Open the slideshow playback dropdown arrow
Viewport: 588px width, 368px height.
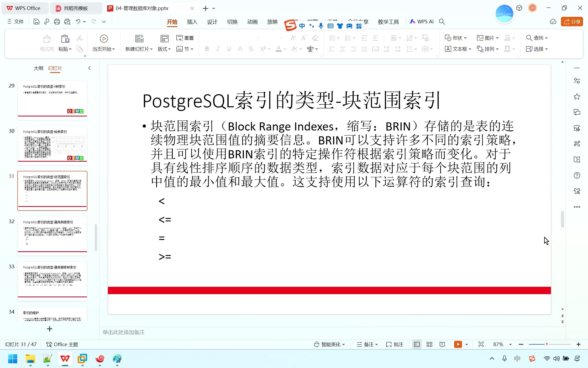tap(466, 344)
